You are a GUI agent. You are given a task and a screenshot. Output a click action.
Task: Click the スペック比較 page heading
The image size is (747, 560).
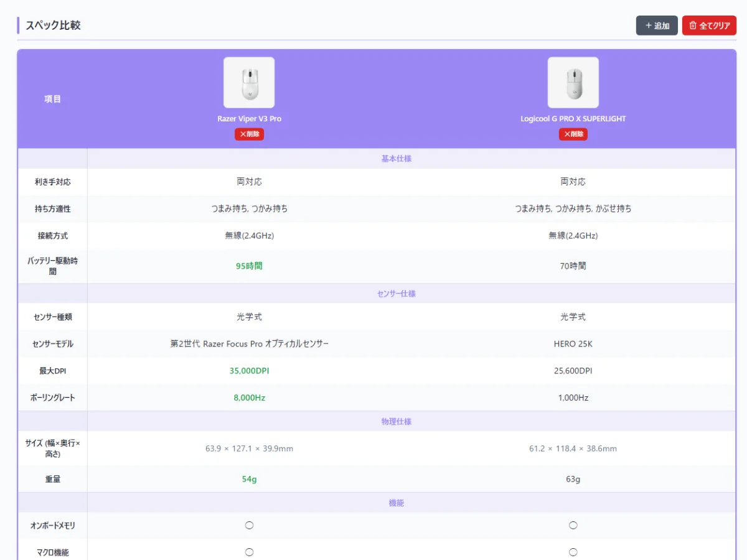coord(53,26)
